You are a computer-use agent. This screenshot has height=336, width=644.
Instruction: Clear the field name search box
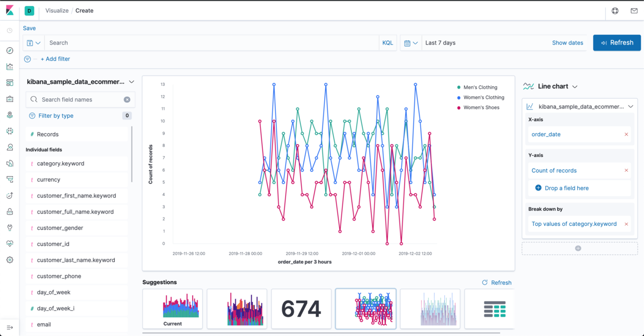pos(127,99)
